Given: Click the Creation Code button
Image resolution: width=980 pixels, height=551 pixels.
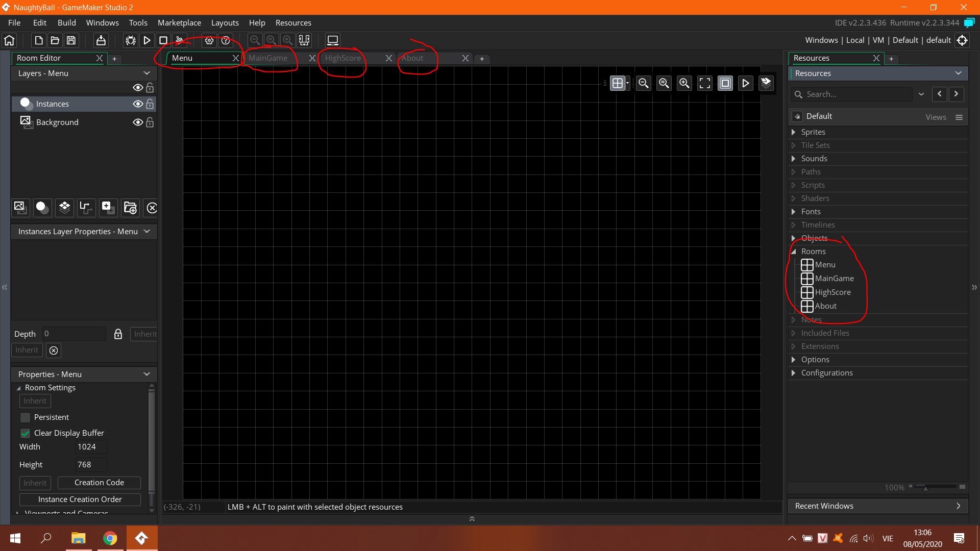Looking at the screenshot, I should click(99, 483).
